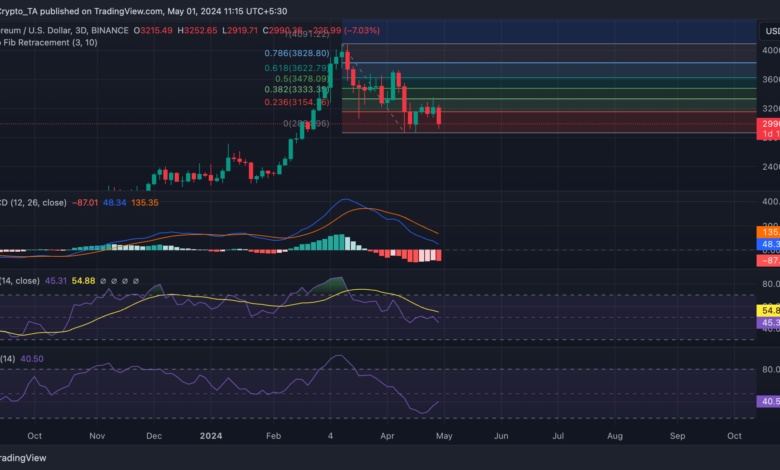Screen dimensions: 780x470
Task: Click the red current price tag on price axis
Action: 767,122
